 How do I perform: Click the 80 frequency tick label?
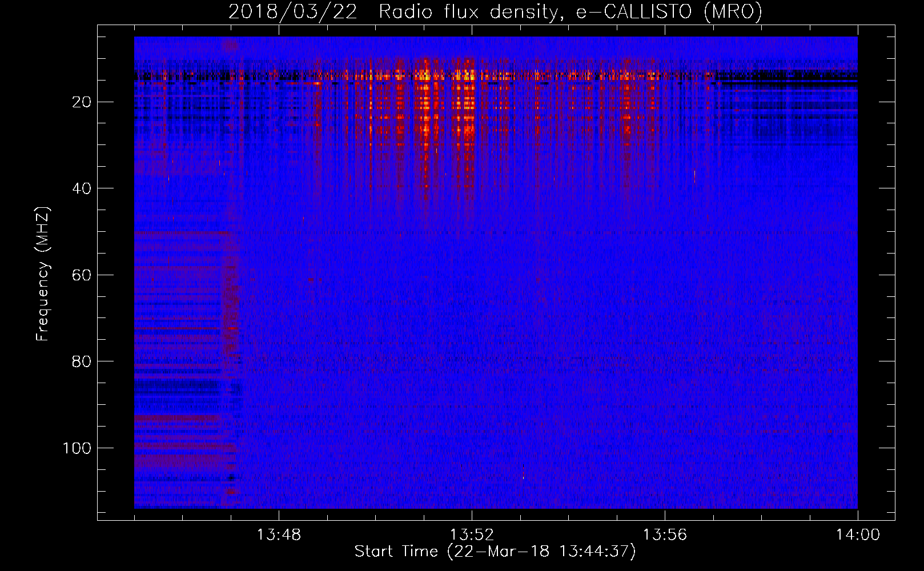pos(82,361)
